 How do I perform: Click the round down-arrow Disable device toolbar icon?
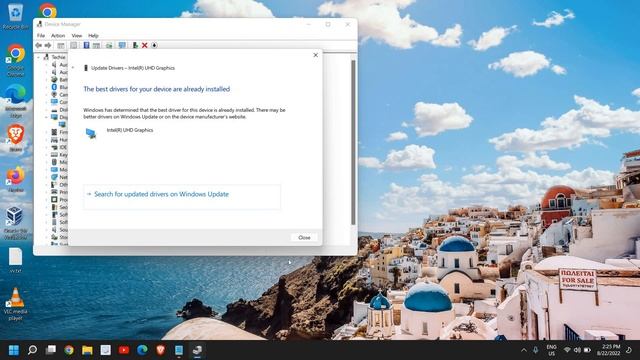[x=154, y=45]
